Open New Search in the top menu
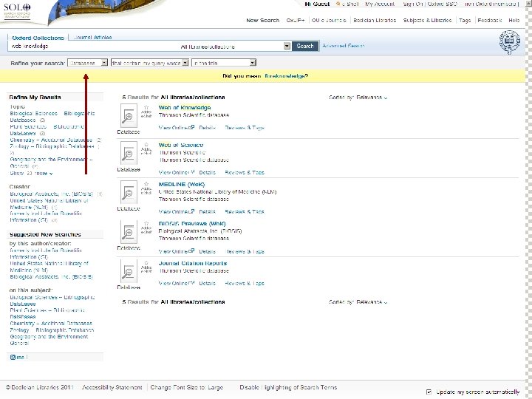This screenshot has width=532, height=399. [x=262, y=21]
